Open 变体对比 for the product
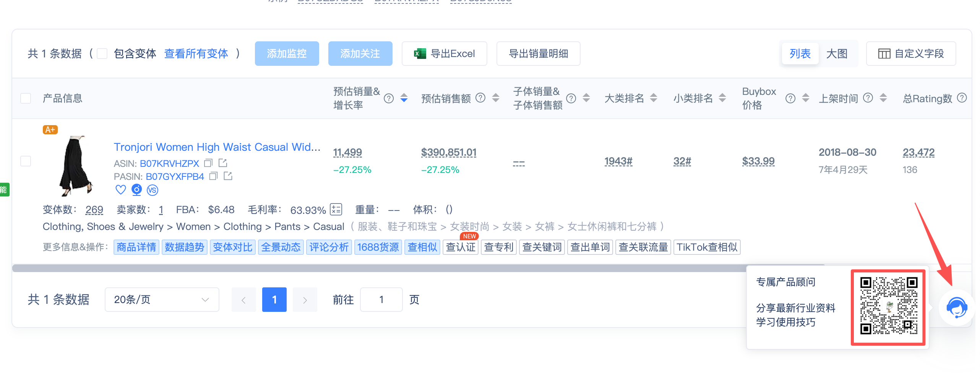980x388 pixels. click(x=233, y=247)
